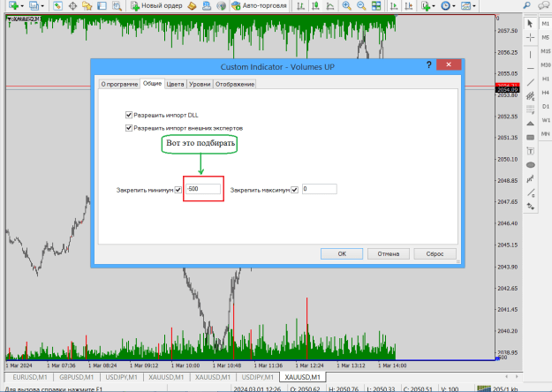
Task: Select the Horizontal Line drawing tool
Action: [x=530, y=68]
